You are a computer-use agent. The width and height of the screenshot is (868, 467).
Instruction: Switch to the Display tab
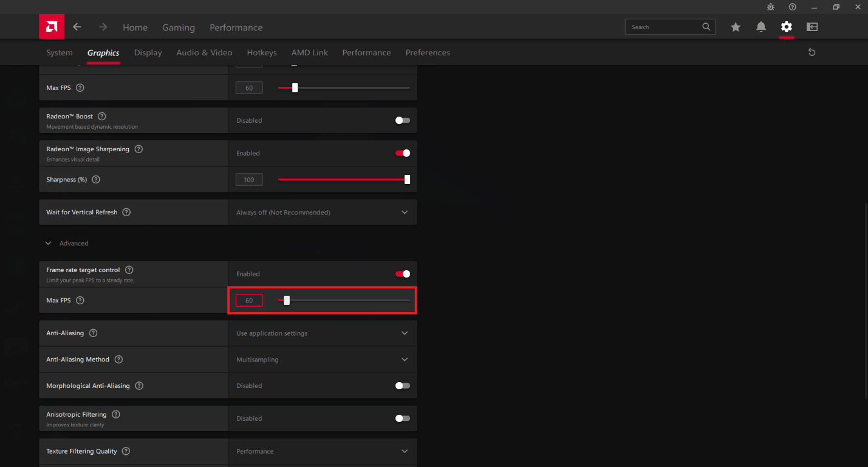click(148, 53)
